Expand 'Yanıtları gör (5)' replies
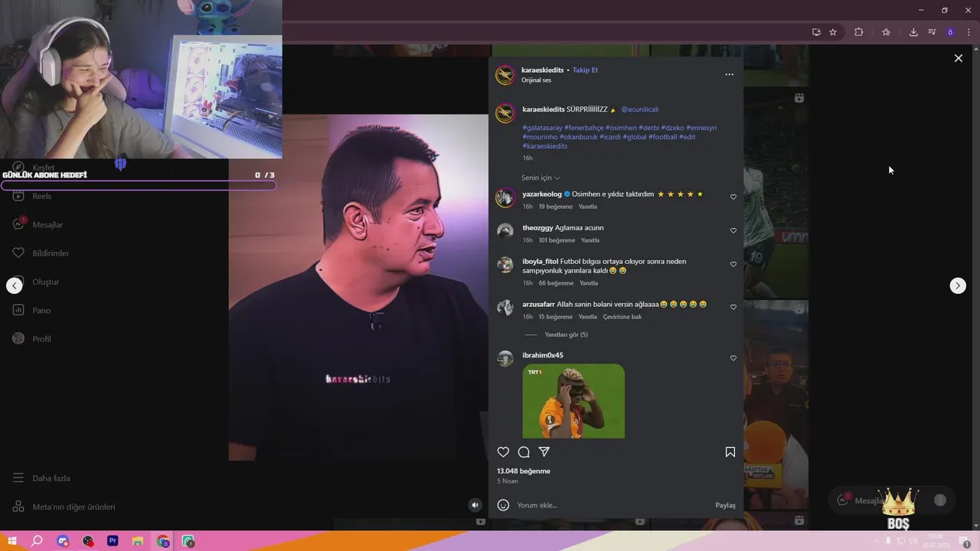The width and height of the screenshot is (980, 551). click(566, 334)
